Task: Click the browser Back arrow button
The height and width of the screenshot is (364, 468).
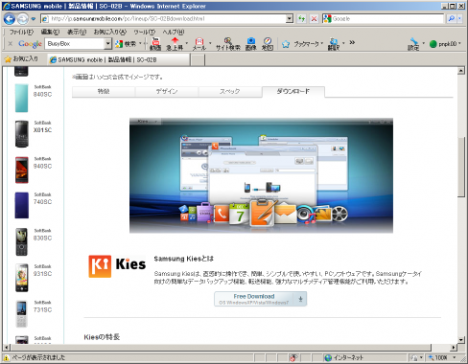Action: pyautogui.click(x=10, y=19)
